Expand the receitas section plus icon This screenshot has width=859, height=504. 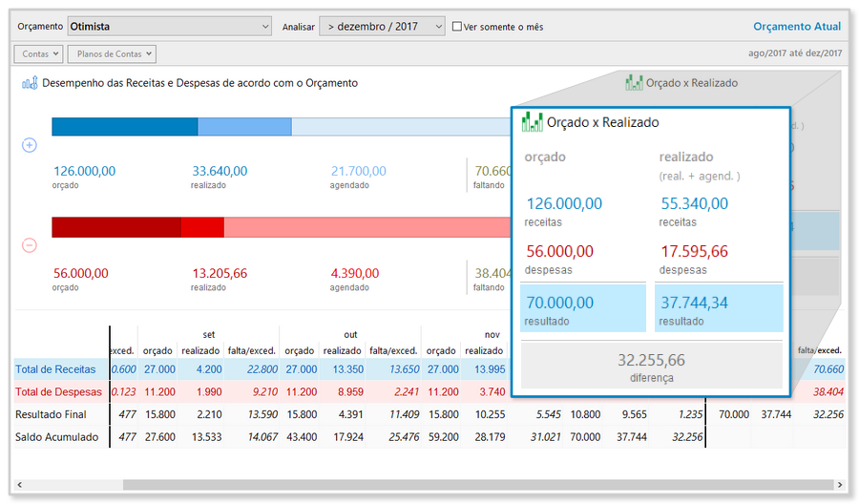29,145
